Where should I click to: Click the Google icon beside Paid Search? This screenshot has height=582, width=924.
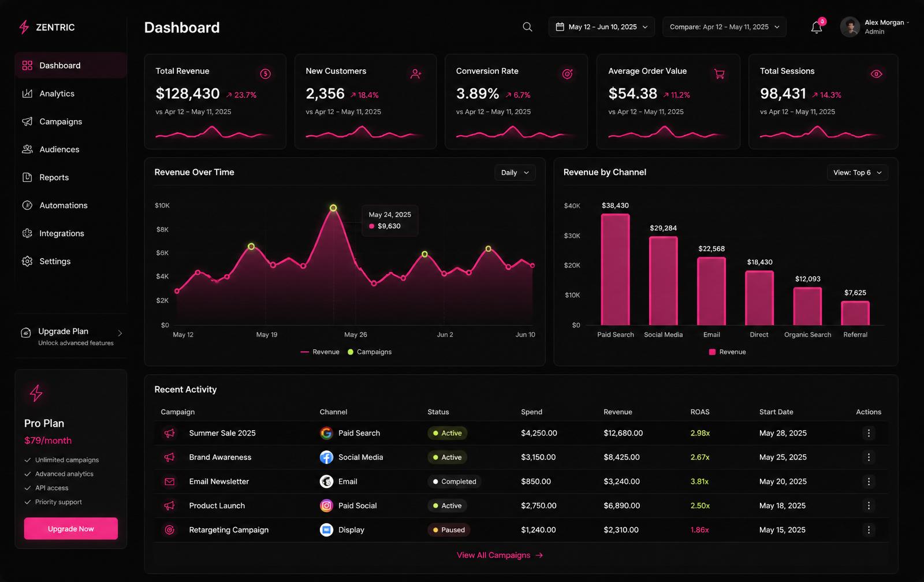point(326,433)
